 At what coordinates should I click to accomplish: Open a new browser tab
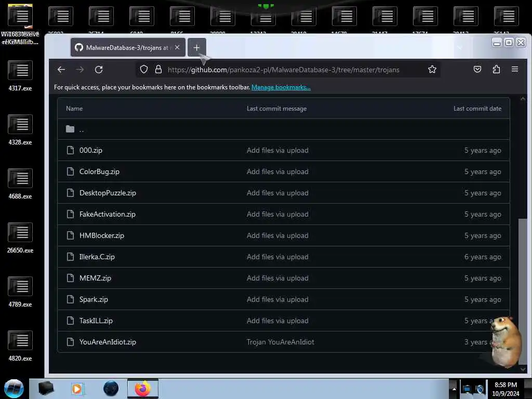coord(196,47)
